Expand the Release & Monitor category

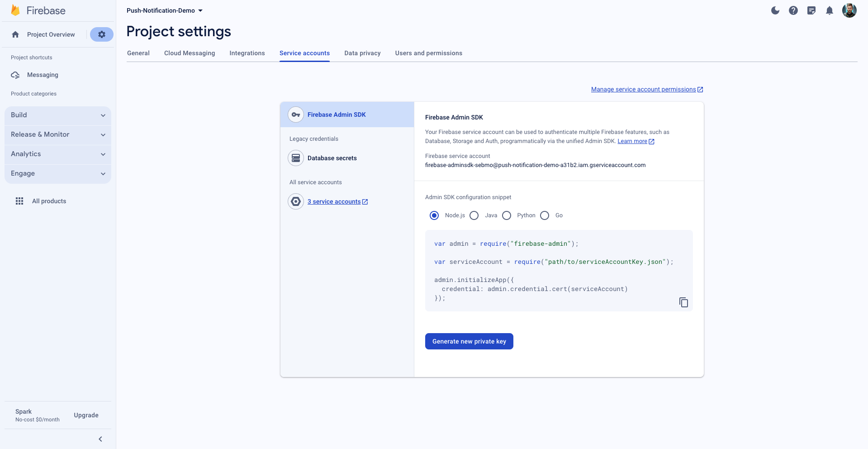[58, 134]
